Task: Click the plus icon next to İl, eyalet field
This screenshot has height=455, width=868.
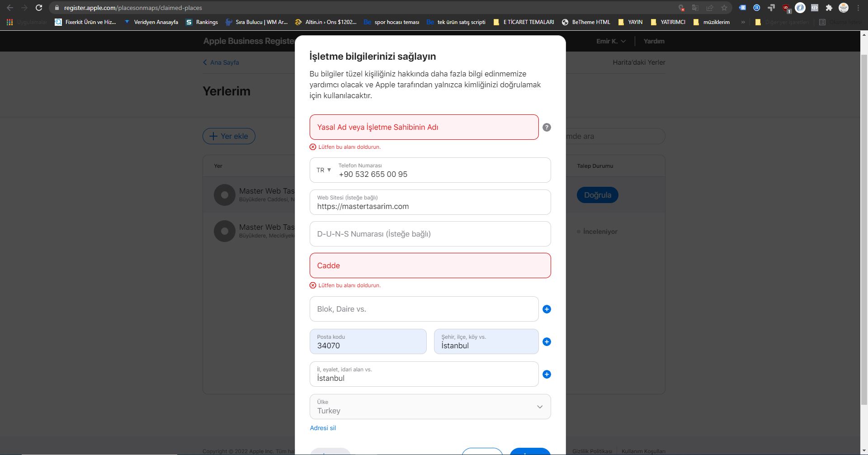Action: 547,374
